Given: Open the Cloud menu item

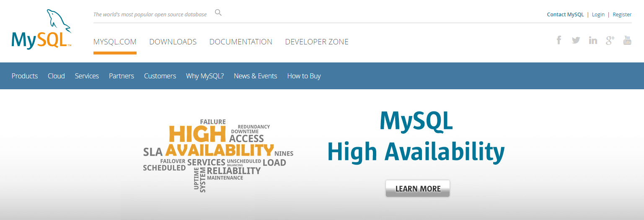Looking at the screenshot, I should click(56, 76).
